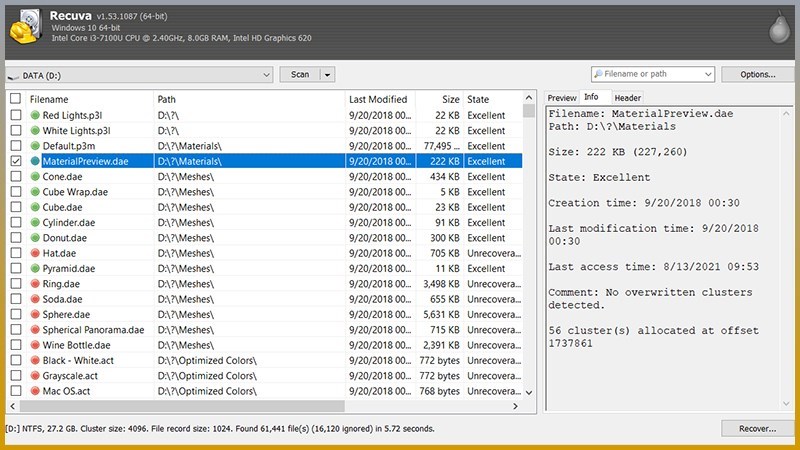The image size is (800, 450).
Task: Open the DATA (D:) drive dropdown
Action: click(266, 75)
